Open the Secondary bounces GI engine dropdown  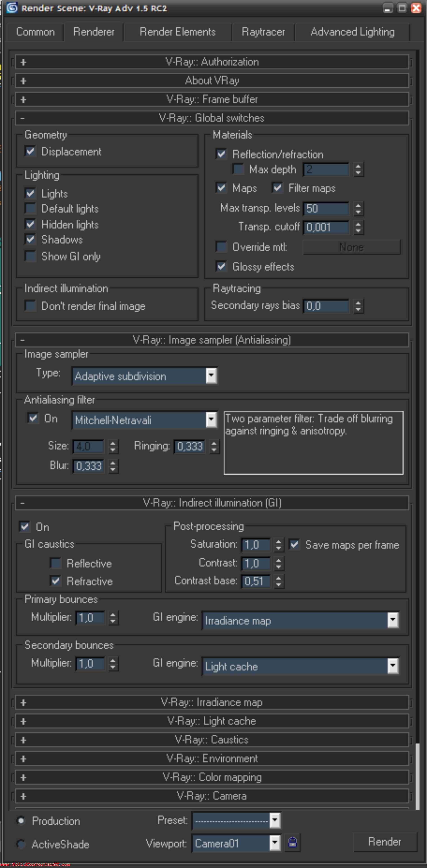(393, 666)
